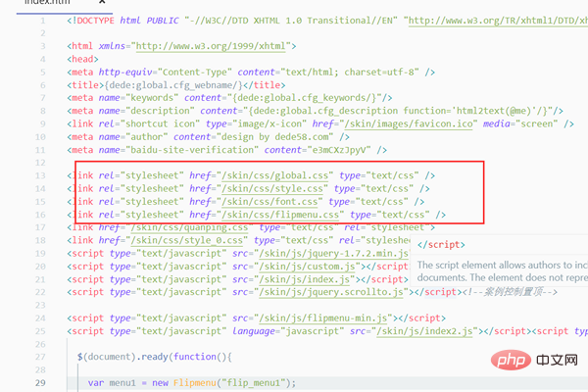Click line number 29 in the gutter

point(40,383)
